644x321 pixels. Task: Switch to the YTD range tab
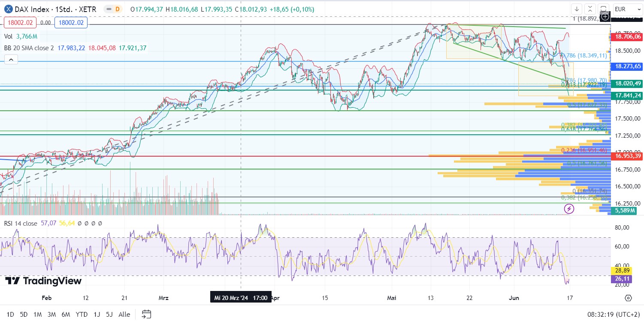(x=82, y=314)
